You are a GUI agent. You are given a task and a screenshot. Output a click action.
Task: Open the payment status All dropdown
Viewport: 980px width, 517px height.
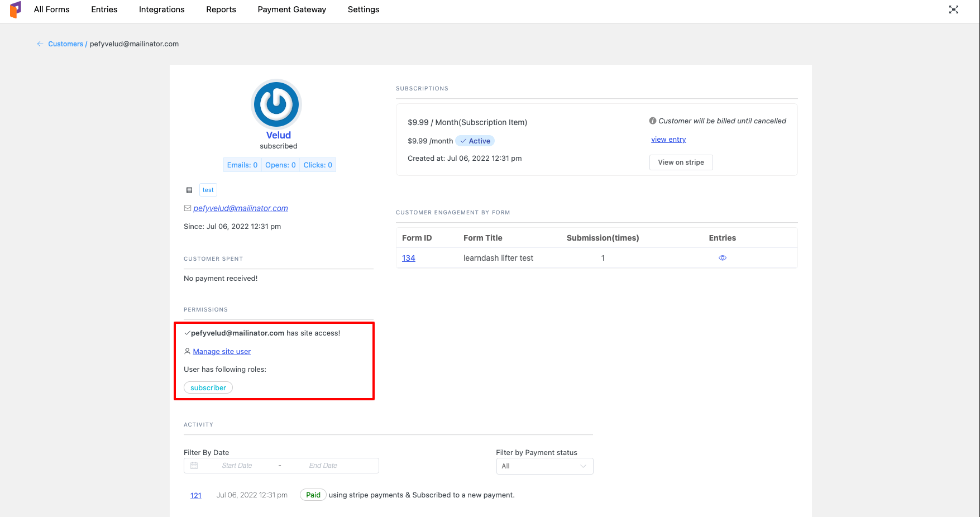pos(544,466)
